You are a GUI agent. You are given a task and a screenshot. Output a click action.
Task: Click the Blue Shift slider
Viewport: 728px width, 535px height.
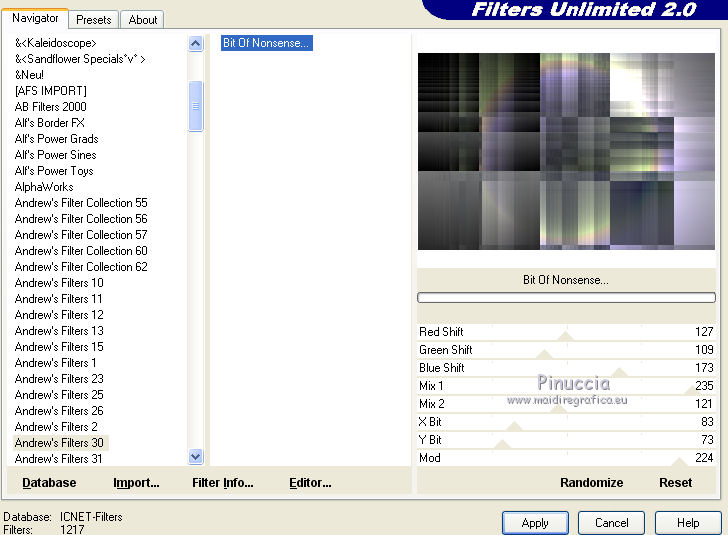[566, 368]
